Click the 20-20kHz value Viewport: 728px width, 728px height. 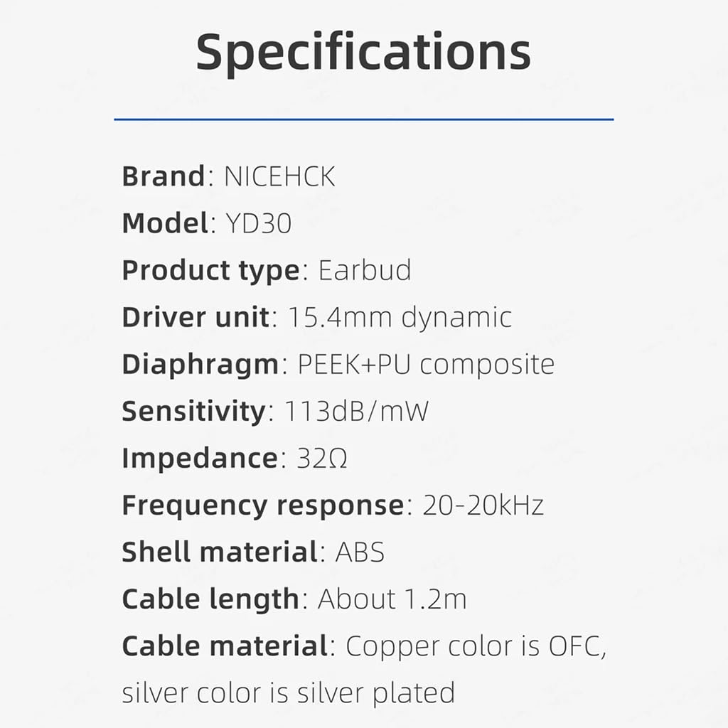tap(483, 505)
